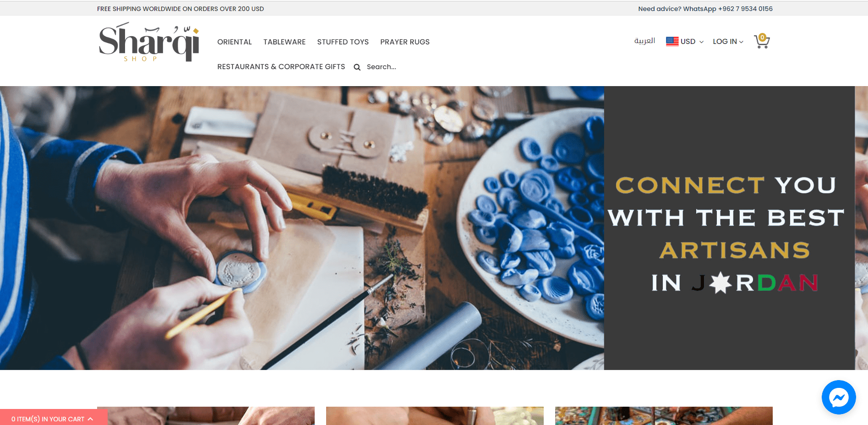868x425 pixels.
Task: Click the search magnifier icon
Action: point(357,67)
